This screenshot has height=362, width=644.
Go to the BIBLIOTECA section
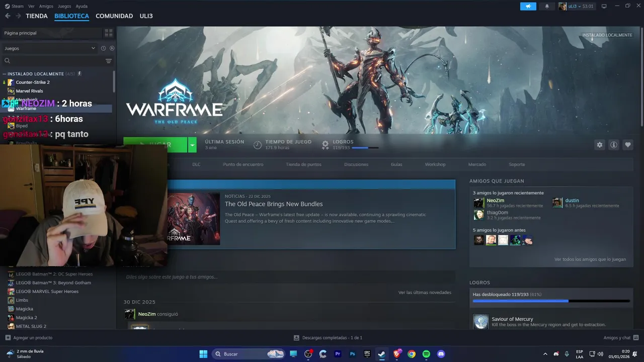click(x=71, y=16)
